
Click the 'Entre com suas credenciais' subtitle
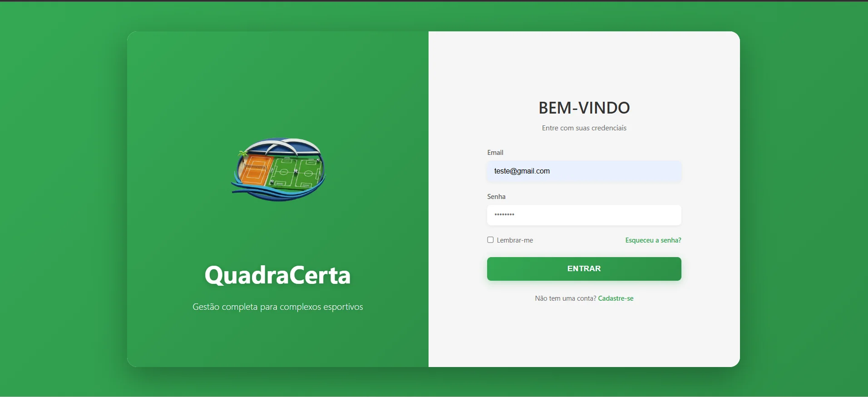coord(584,128)
